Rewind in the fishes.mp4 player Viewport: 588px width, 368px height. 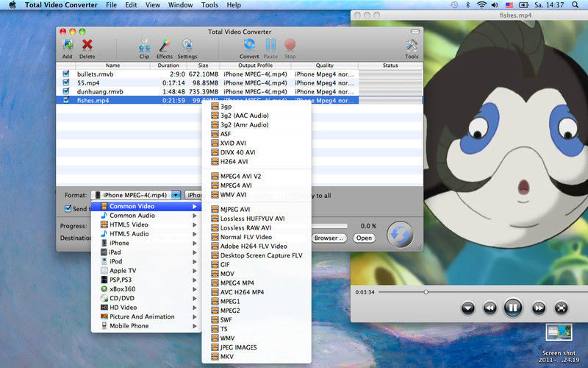pos(490,308)
